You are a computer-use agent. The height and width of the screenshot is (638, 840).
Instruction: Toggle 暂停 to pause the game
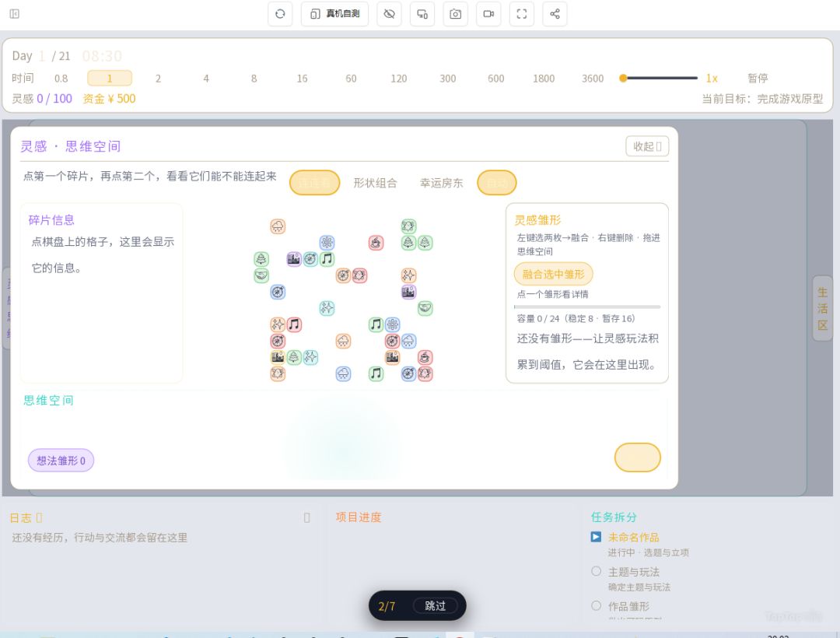(758, 79)
